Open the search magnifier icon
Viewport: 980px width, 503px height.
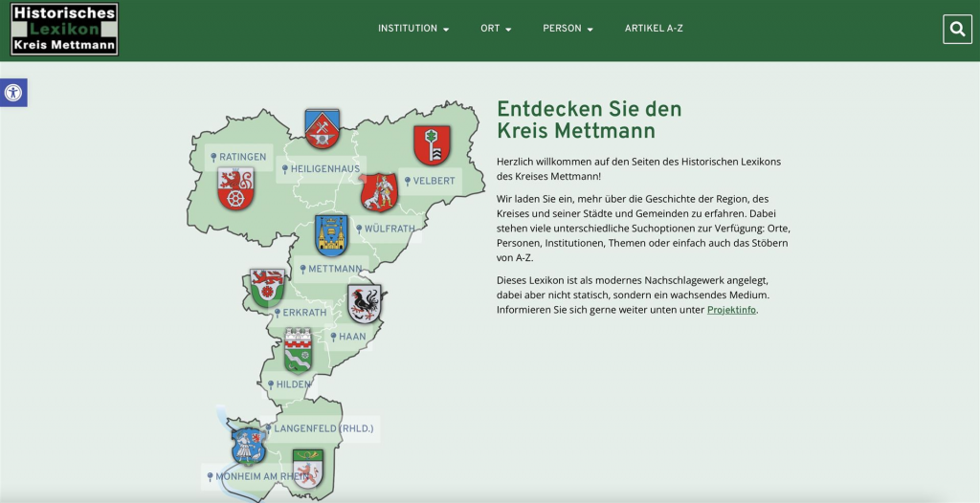956,30
